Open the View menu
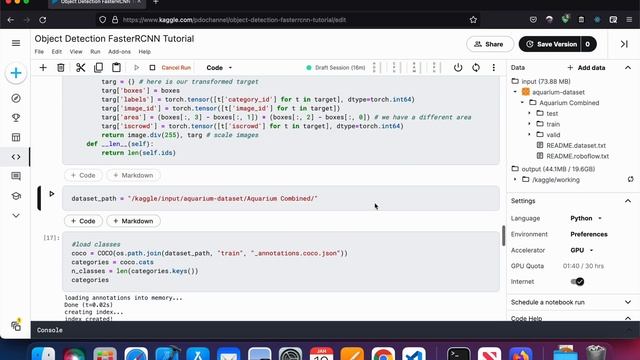Image resolution: width=640 pixels, height=360 pixels. pos(76,52)
